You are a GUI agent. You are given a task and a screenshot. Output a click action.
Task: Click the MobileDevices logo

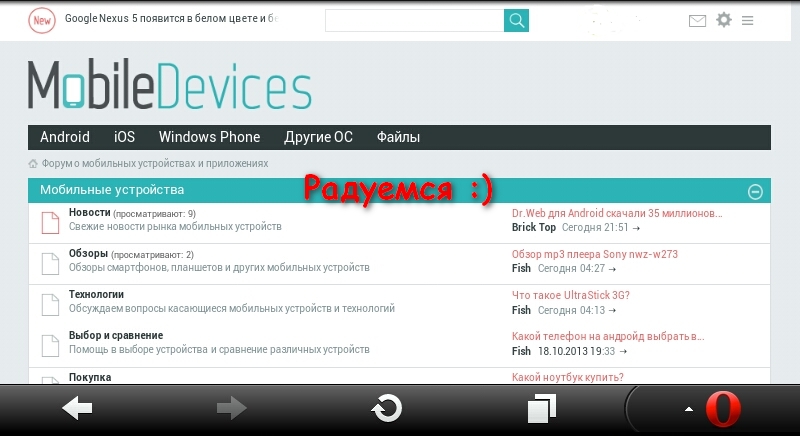pos(169,85)
